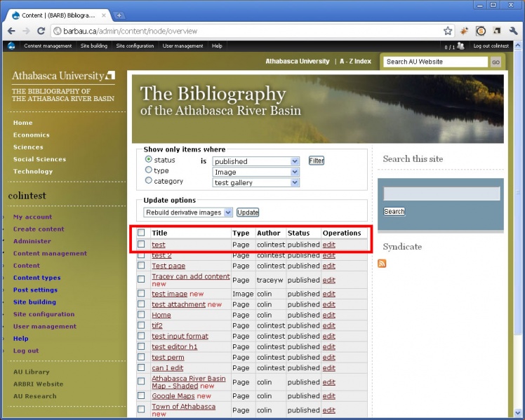Viewport: 525px width, 420px height.
Task: Click the browser back arrow
Action: coord(11,31)
